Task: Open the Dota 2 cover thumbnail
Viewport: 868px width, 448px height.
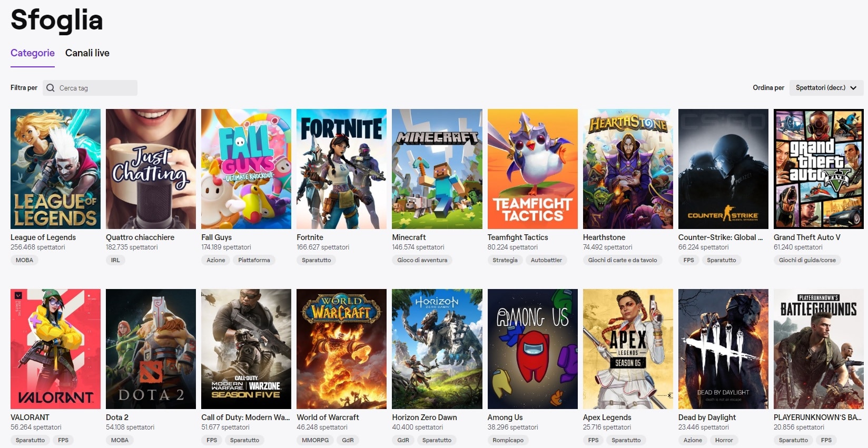Action: click(151, 349)
